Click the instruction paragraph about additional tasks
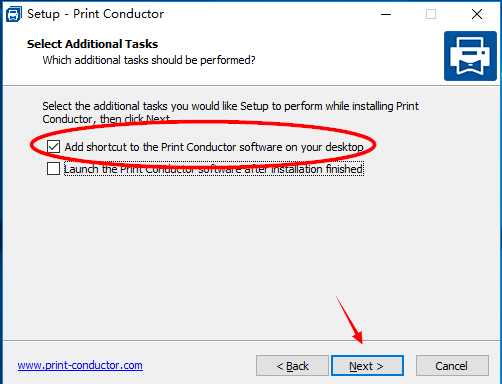Image resolution: width=502 pixels, height=384 pixels. (x=230, y=112)
